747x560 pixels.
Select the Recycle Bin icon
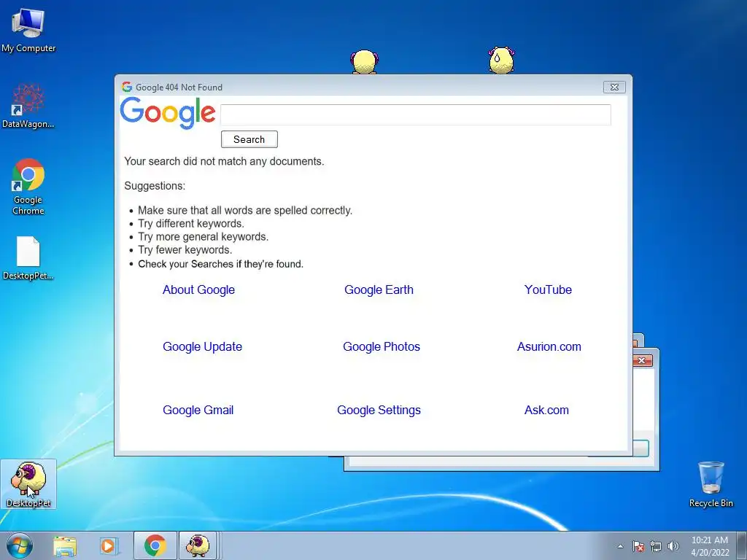coord(711,484)
